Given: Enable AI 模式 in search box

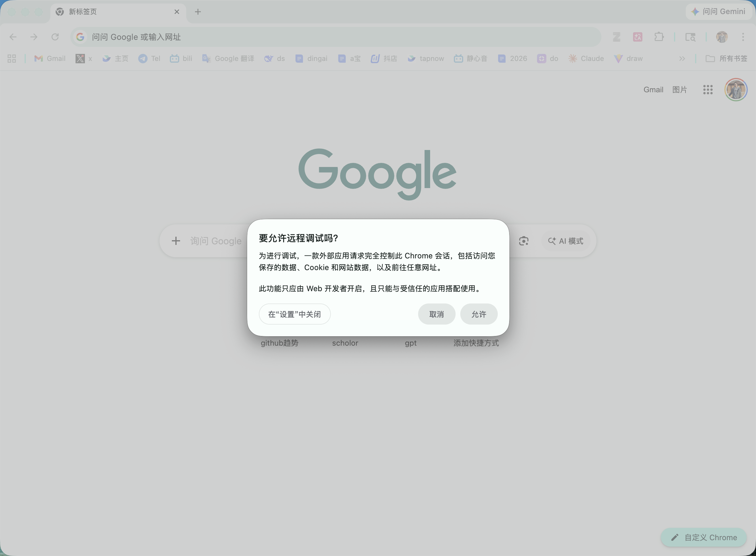Looking at the screenshot, I should (x=566, y=241).
